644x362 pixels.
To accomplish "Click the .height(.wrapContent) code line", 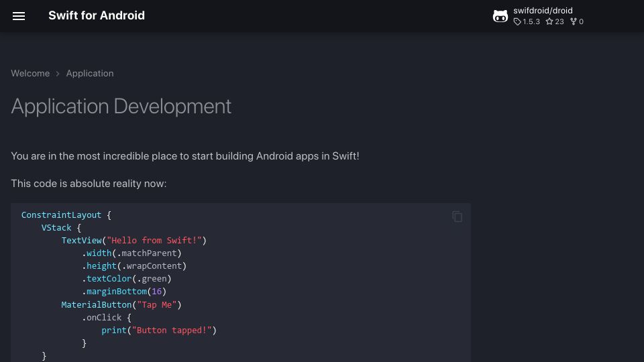I will point(134,266).
